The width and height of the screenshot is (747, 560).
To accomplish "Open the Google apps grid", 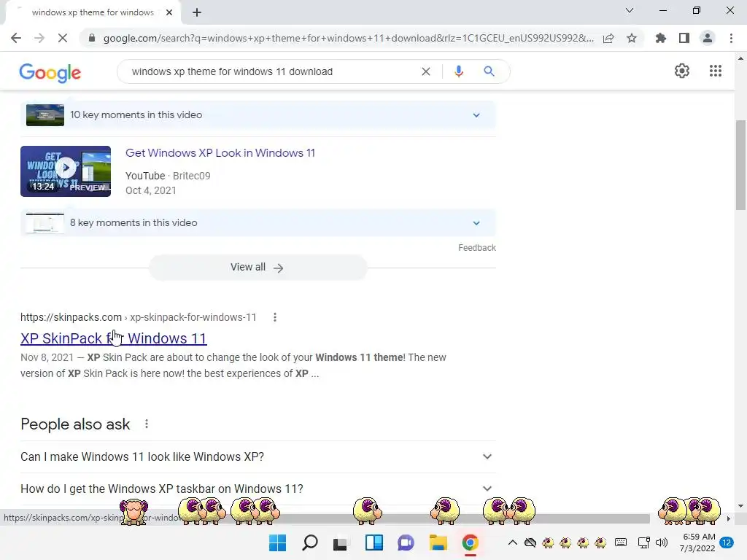I will (x=716, y=71).
